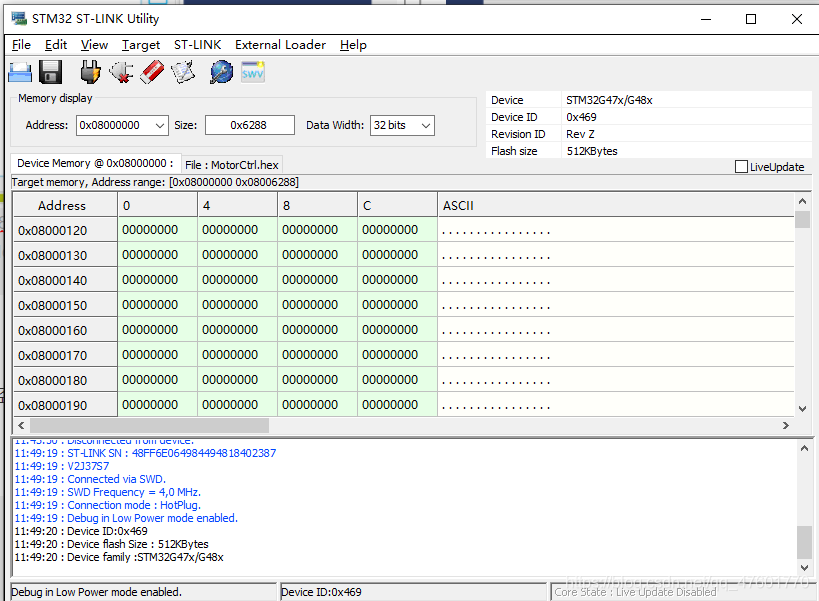Image resolution: width=819 pixels, height=601 pixels.
Task: Select address row 0x08000190
Action: [x=65, y=405]
